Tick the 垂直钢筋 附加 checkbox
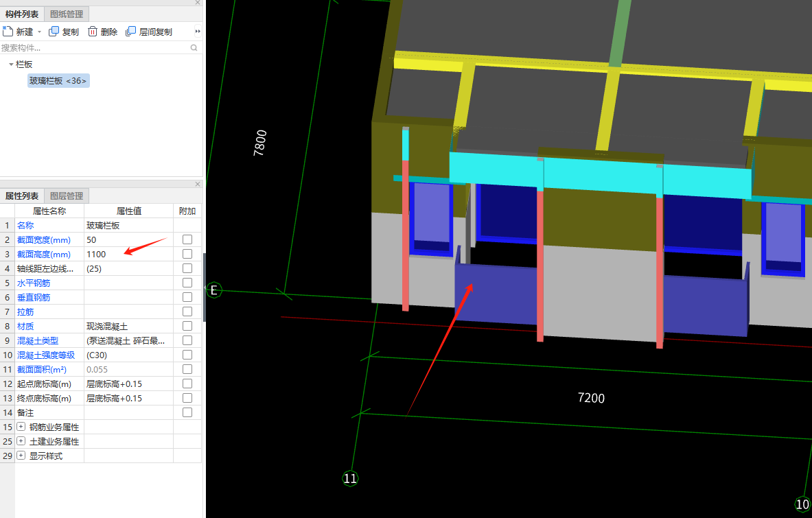This screenshot has width=812, height=518. tap(187, 297)
